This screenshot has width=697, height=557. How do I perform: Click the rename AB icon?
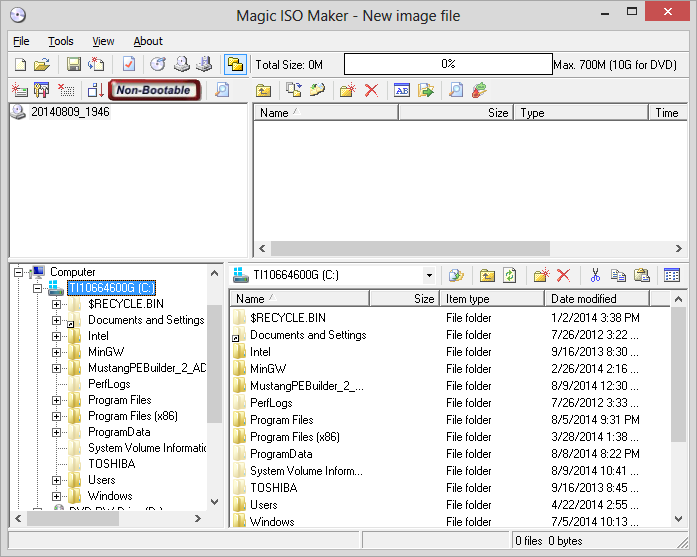[402, 90]
